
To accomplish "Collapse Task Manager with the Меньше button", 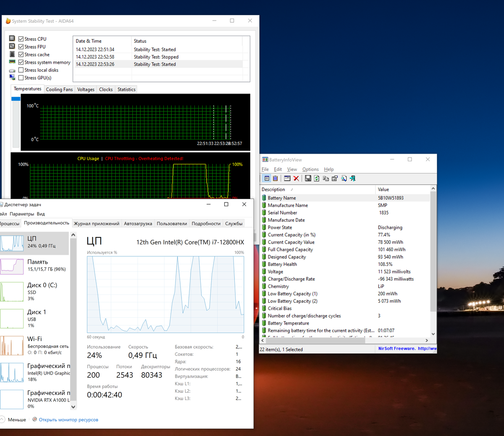I will [x=13, y=420].
